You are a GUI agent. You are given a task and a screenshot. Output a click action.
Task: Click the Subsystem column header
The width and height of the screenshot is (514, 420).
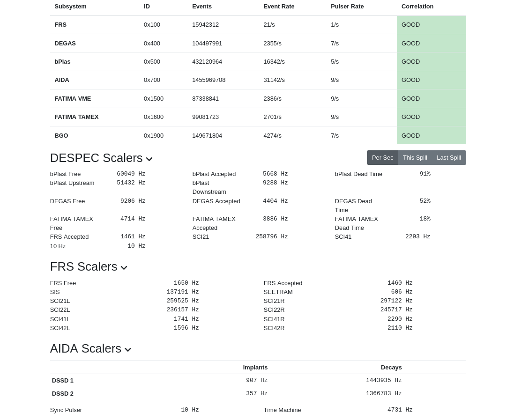(70, 7)
